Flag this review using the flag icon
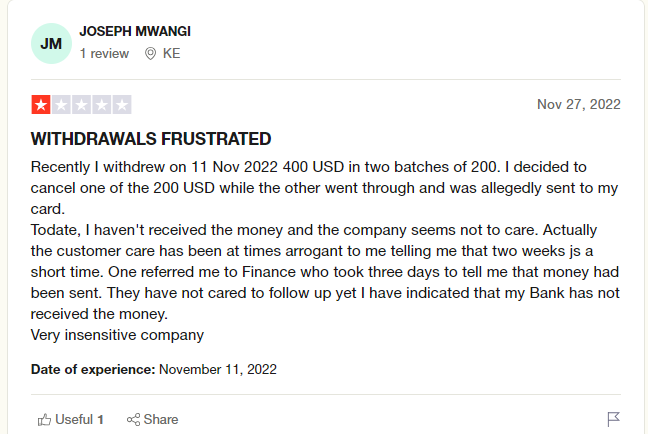Viewport: 648px width, 434px height. pyautogui.click(x=614, y=419)
